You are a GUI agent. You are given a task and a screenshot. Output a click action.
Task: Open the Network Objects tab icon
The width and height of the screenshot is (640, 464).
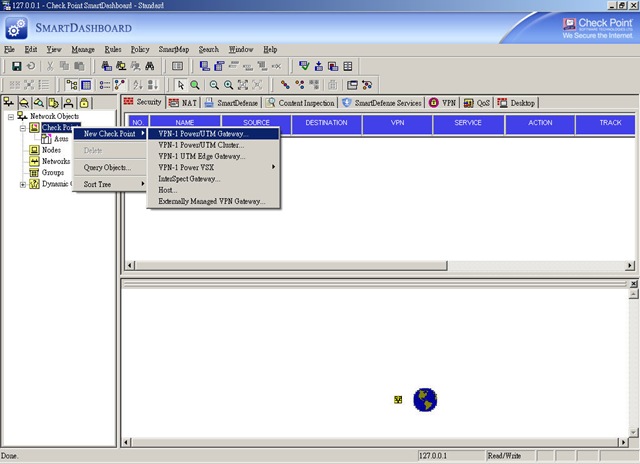[9, 103]
